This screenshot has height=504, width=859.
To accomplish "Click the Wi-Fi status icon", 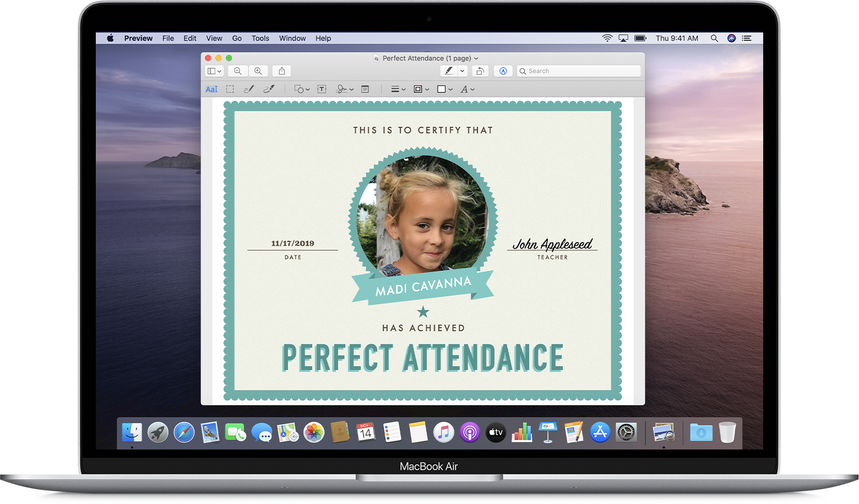I will [607, 38].
